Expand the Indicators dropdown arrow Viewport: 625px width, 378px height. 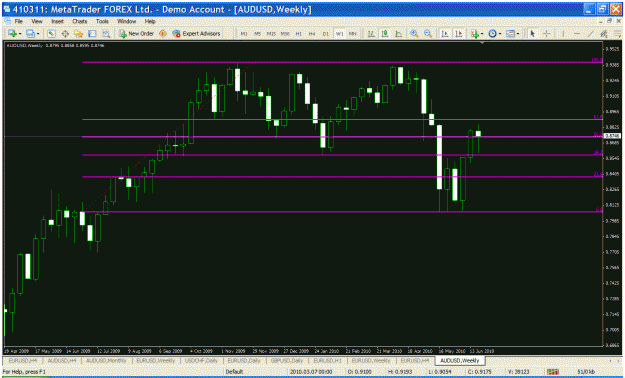tap(482, 34)
